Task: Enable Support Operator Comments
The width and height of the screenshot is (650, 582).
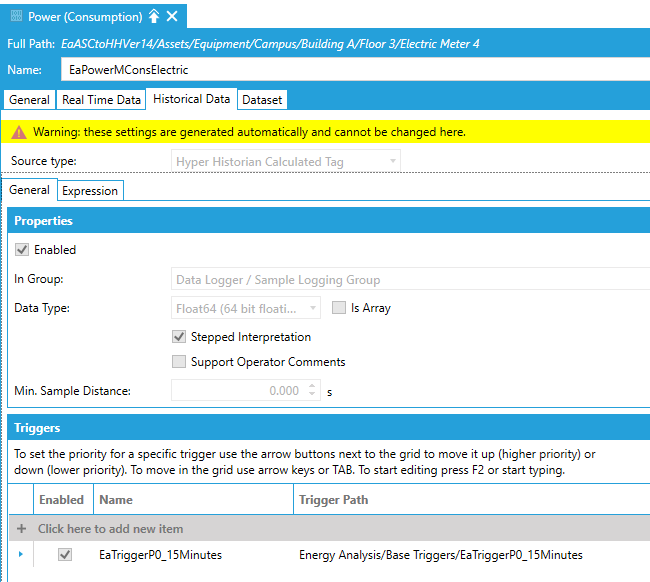Action: (x=179, y=362)
